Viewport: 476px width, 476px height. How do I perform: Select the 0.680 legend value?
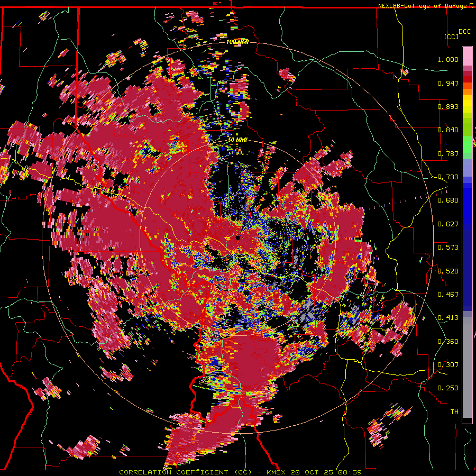(x=448, y=200)
